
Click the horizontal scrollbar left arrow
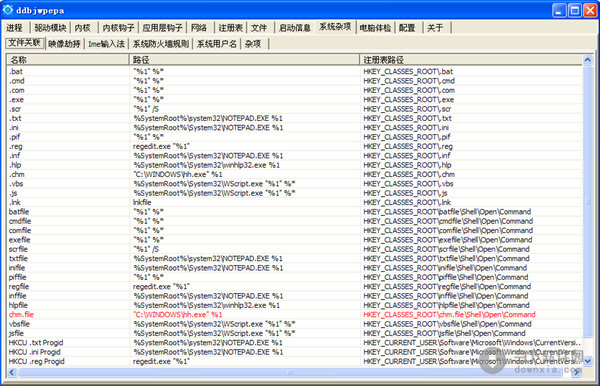click(12, 372)
